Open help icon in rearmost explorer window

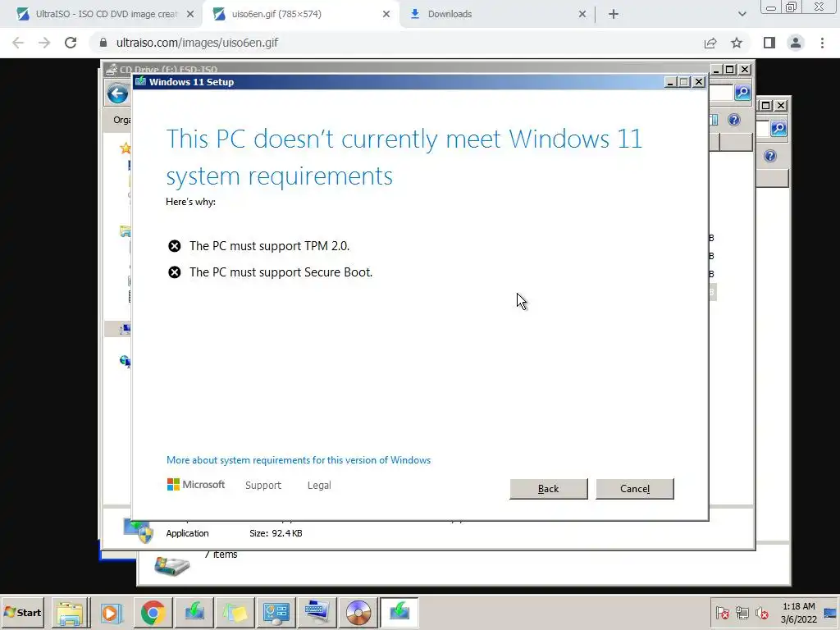coord(770,156)
